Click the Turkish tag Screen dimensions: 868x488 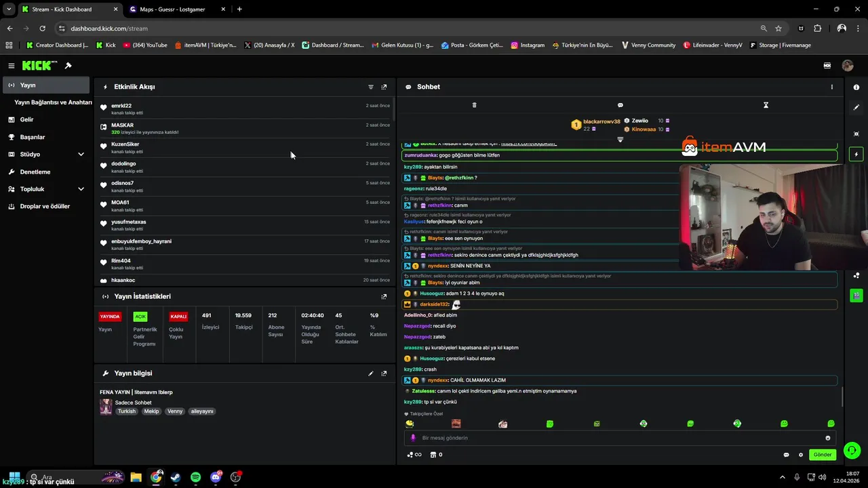click(127, 411)
